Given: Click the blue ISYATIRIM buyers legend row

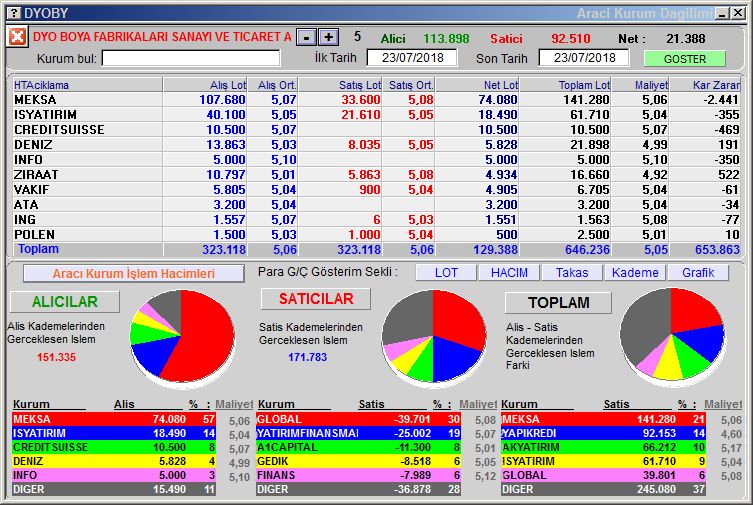Looking at the screenshot, I should [x=114, y=433].
